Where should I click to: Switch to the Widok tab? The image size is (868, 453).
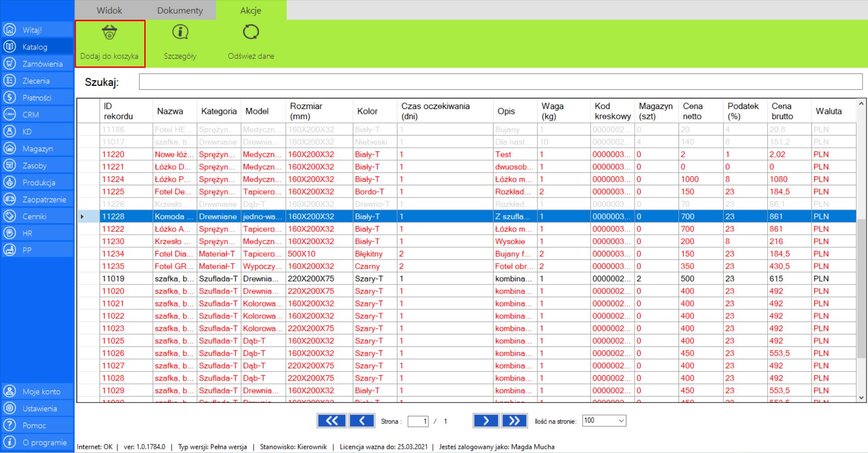[x=109, y=10]
